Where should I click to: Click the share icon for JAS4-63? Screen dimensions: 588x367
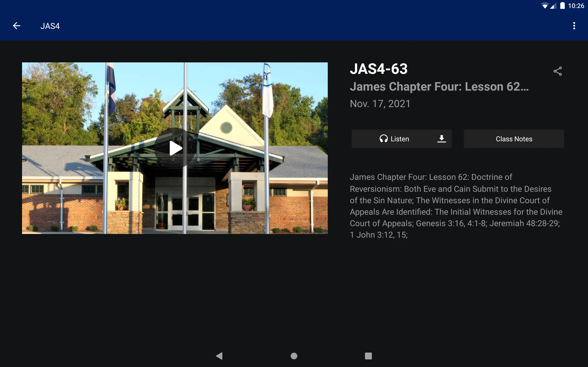[x=557, y=71]
